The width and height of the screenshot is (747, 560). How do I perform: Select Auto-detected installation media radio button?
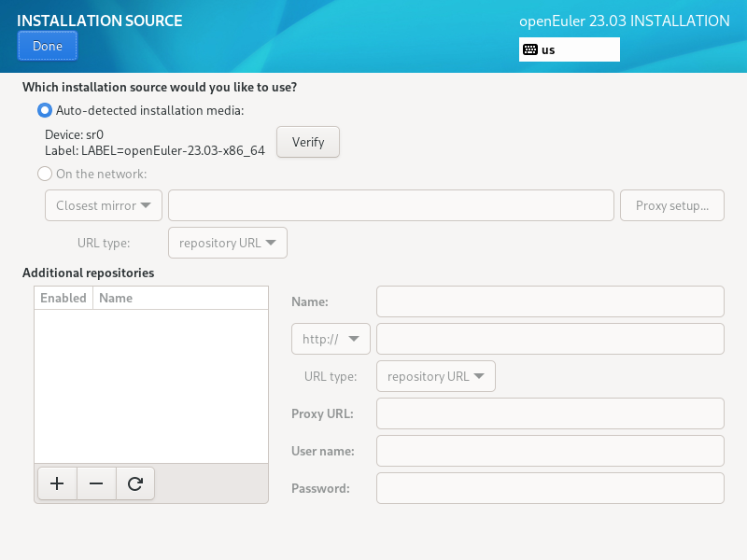click(45, 110)
